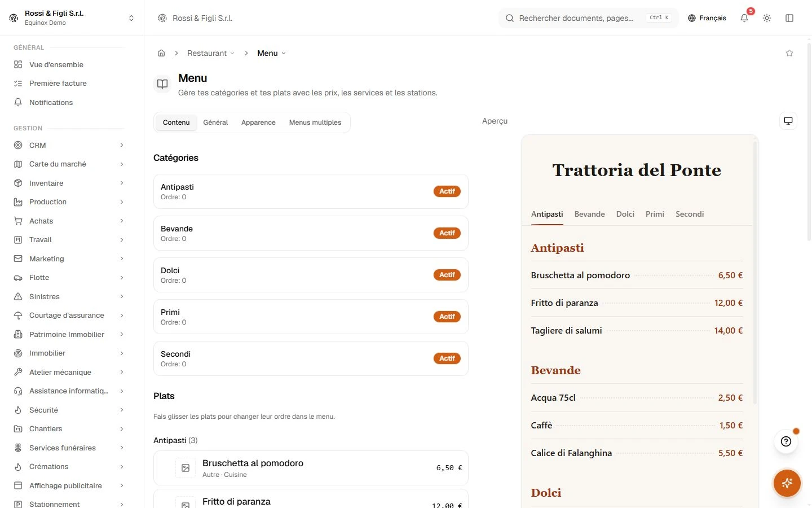Switch to the Apparence tab

(258, 122)
